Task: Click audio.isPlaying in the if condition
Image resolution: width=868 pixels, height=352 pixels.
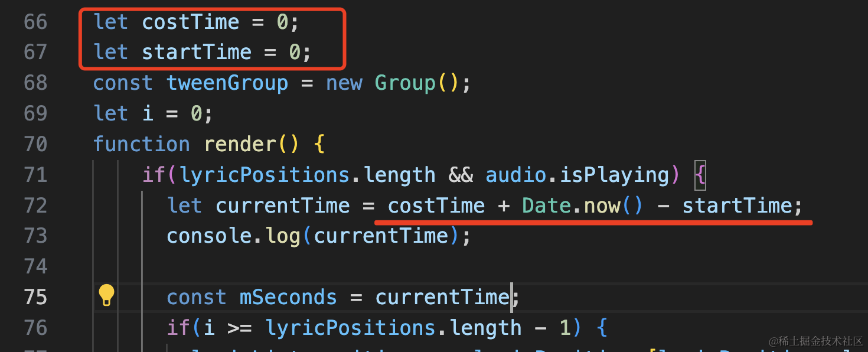Action: (577, 175)
